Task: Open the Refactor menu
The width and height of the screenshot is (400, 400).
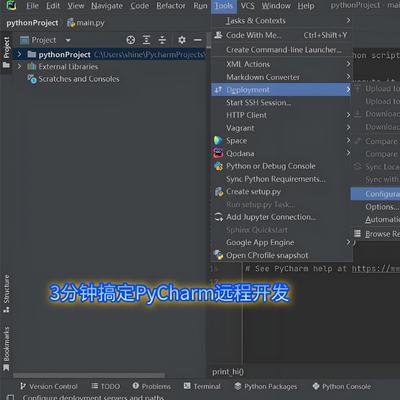Action: point(171,6)
